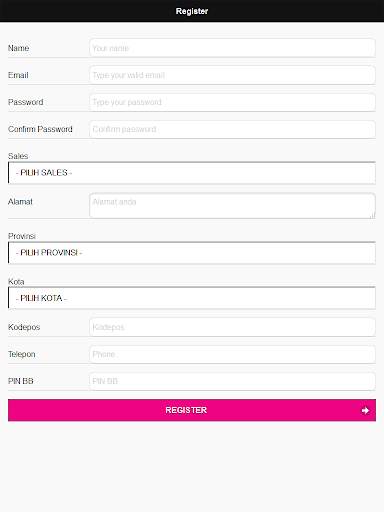Click the Name field label
Screen dimensions: 384x512
point(18,48)
